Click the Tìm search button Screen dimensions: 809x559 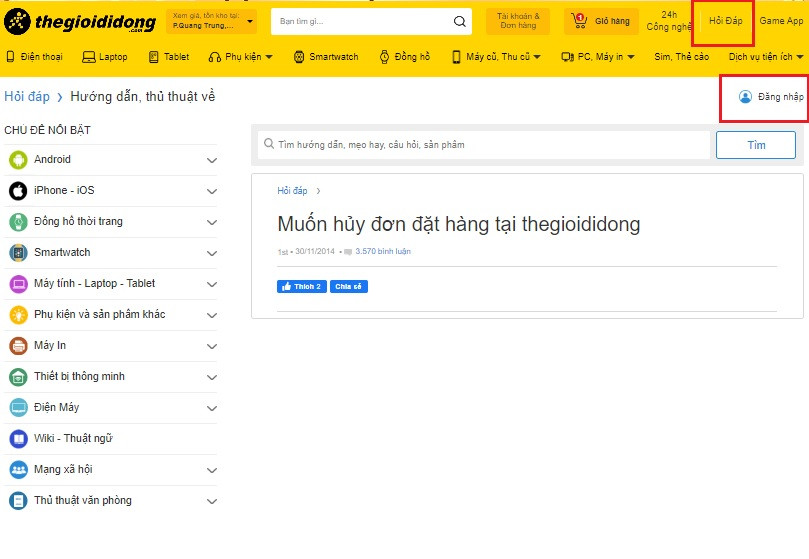tap(756, 145)
